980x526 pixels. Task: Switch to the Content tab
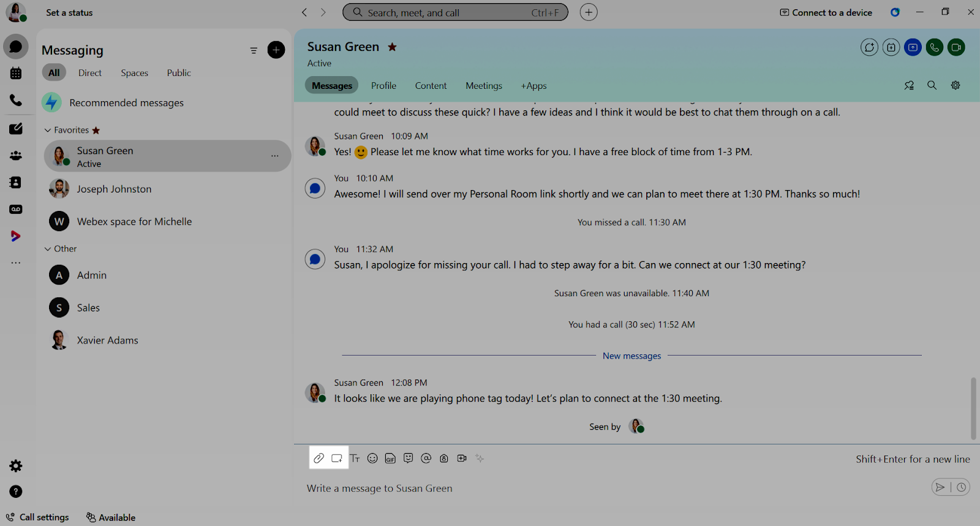431,86
